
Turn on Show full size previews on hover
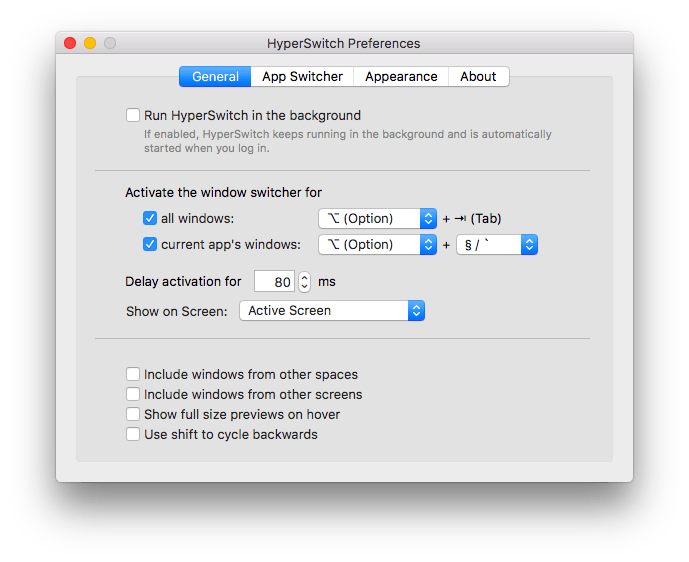pyautogui.click(x=133, y=414)
